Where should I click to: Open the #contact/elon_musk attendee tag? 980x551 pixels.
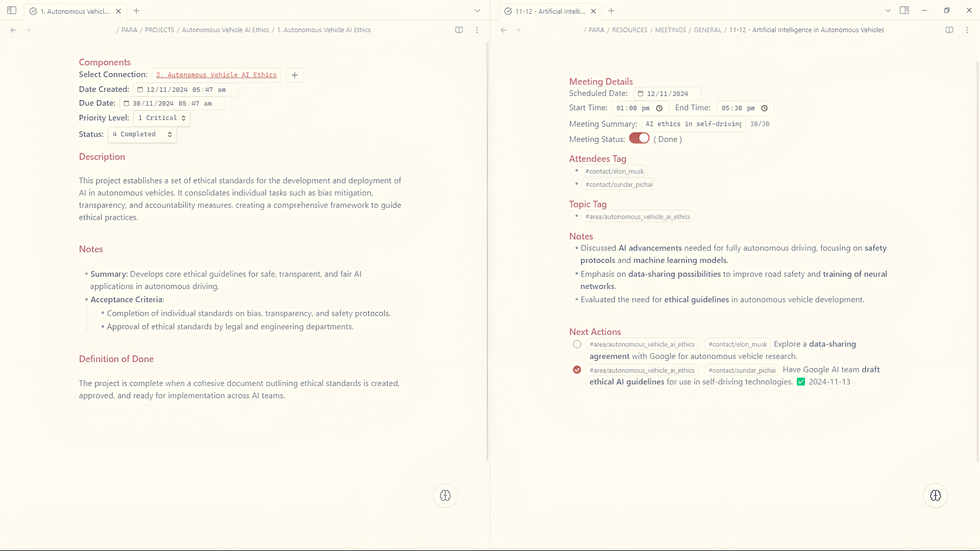click(x=614, y=171)
